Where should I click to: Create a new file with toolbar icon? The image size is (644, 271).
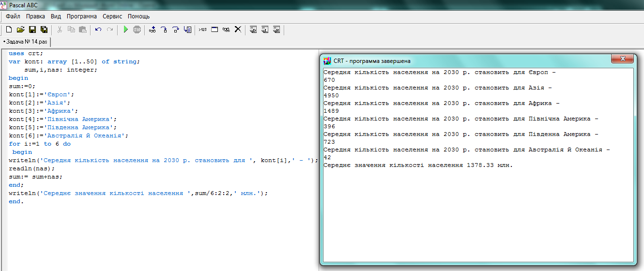coord(9,30)
